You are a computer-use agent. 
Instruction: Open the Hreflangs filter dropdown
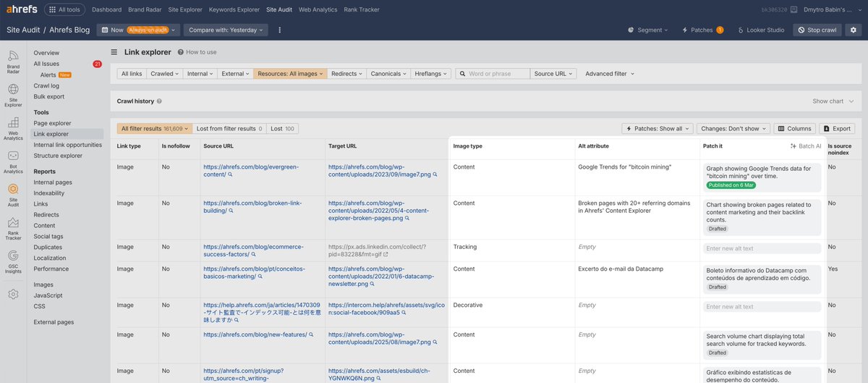click(431, 74)
